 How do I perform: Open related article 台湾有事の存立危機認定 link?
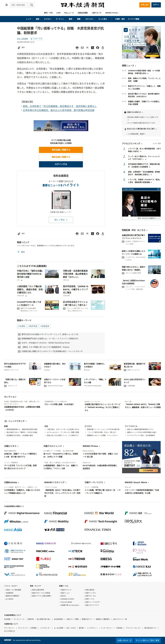click(59, 110)
